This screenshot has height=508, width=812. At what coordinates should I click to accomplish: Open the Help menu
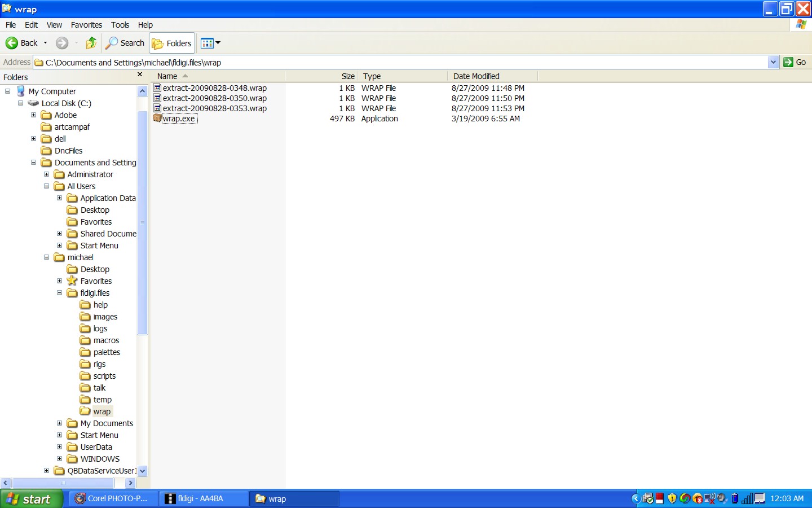click(x=145, y=25)
